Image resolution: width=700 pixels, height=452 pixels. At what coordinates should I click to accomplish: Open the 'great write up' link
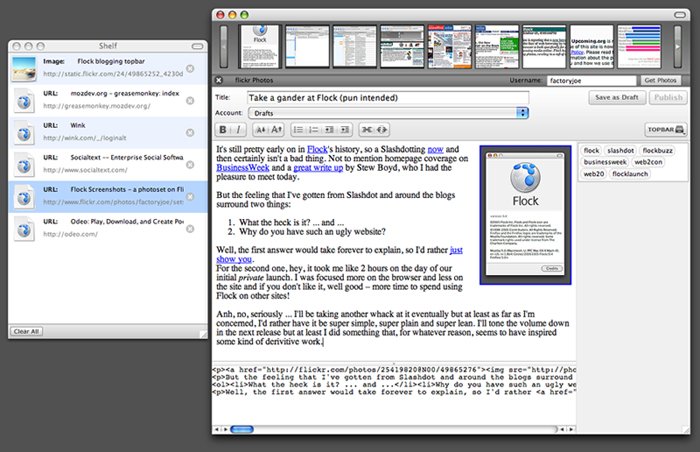pos(318,167)
